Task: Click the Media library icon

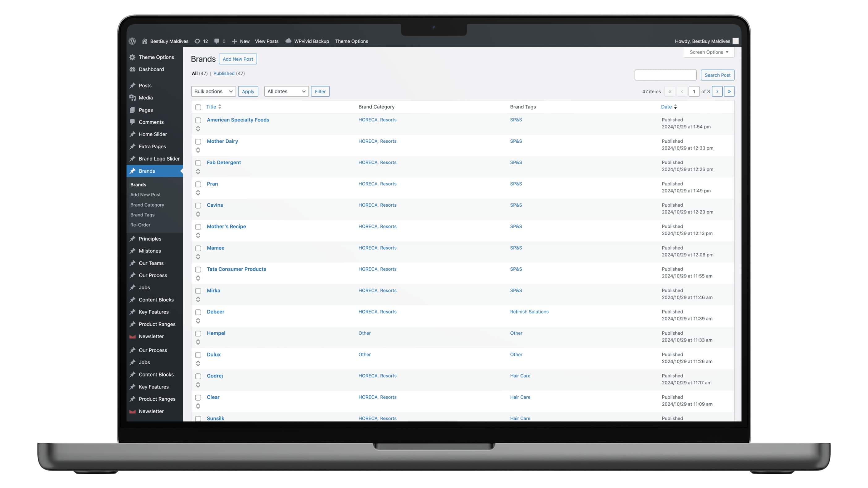Action: 132,98
